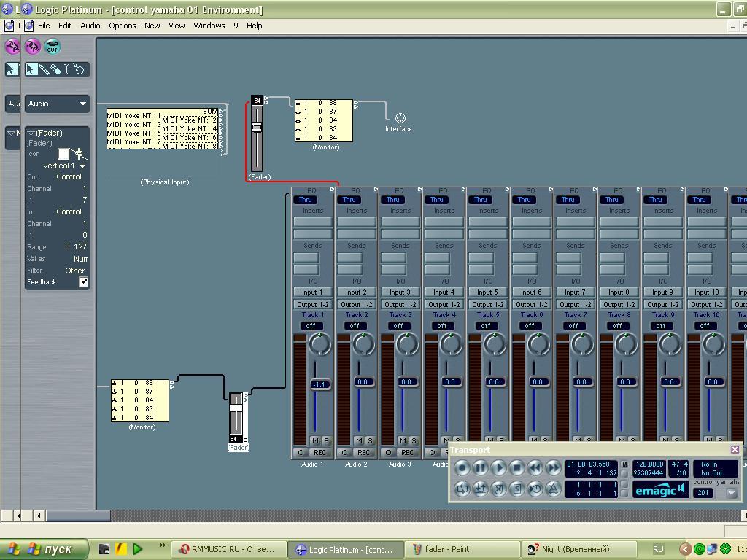Toggle the metronome click icon in Transport
Screen dimensions: 747x560
click(x=554, y=489)
